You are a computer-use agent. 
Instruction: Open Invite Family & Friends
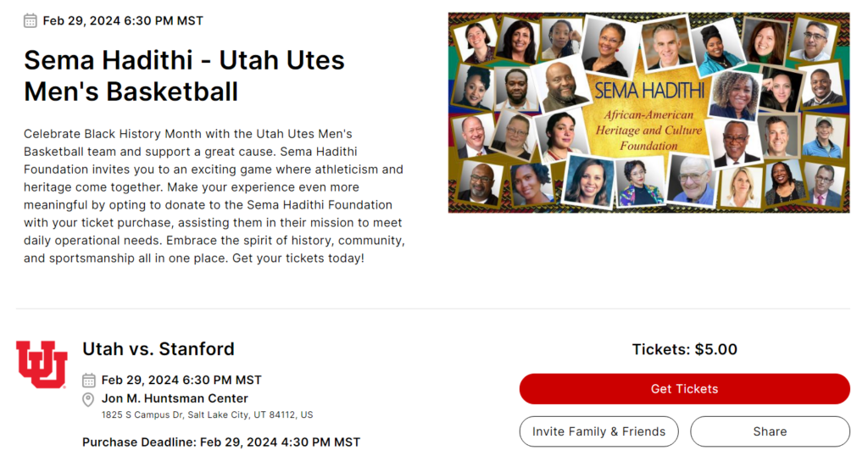pos(598,431)
